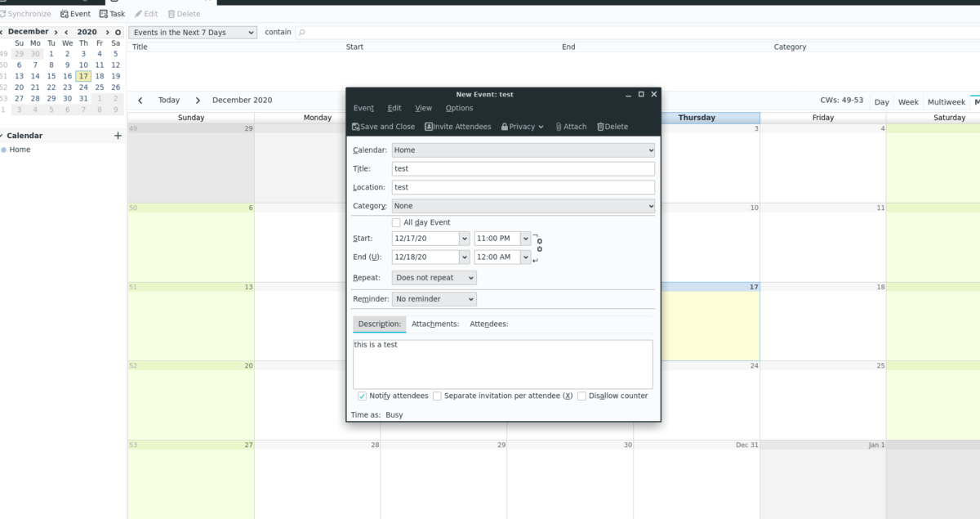The width and height of the screenshot is (980, 519).
Task: Disable the Notify attendees checkbox
Action: point(362,395)
